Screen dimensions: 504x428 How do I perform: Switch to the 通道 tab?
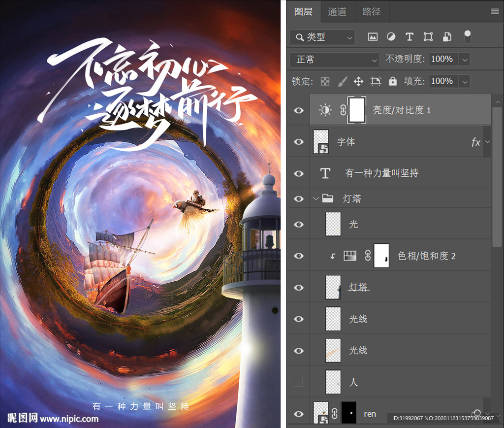point(337,12)
